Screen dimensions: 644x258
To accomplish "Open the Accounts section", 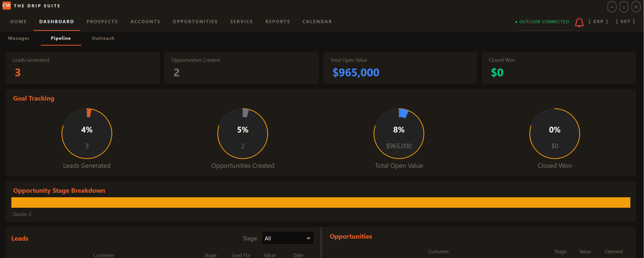I will coord(145,21).
